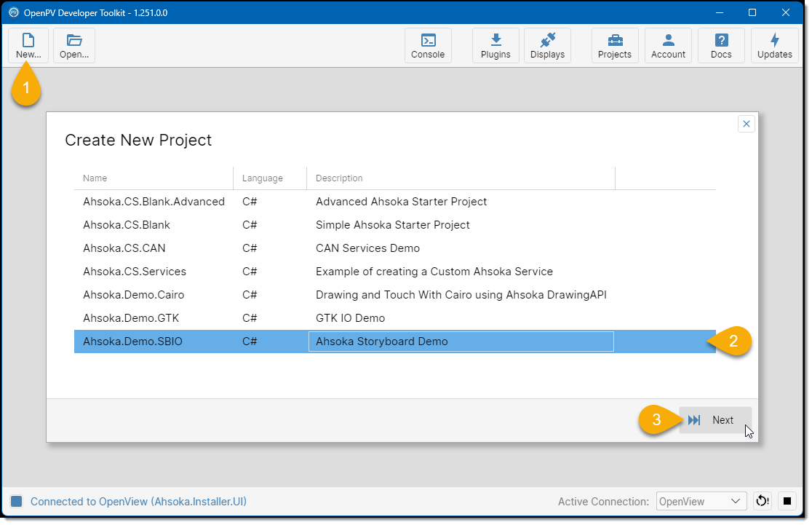The height and width of the screenshot is (525, 812).
Task: Click the CAN Services Demo description
Action: coord(367,248)
